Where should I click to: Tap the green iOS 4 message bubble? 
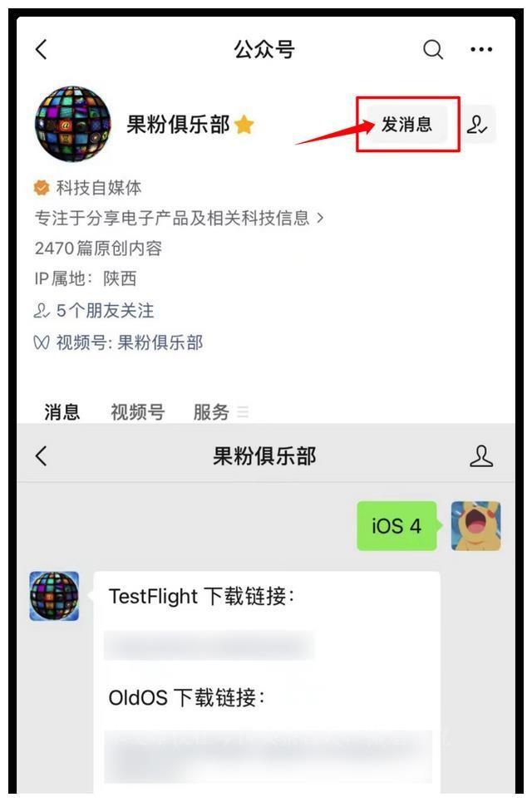point(397,526)
